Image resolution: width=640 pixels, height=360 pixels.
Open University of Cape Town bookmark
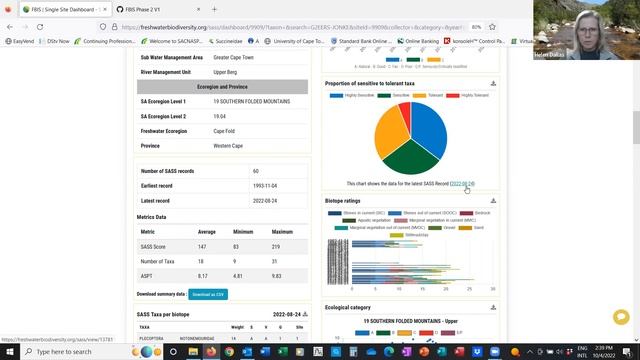pos(294,41)
